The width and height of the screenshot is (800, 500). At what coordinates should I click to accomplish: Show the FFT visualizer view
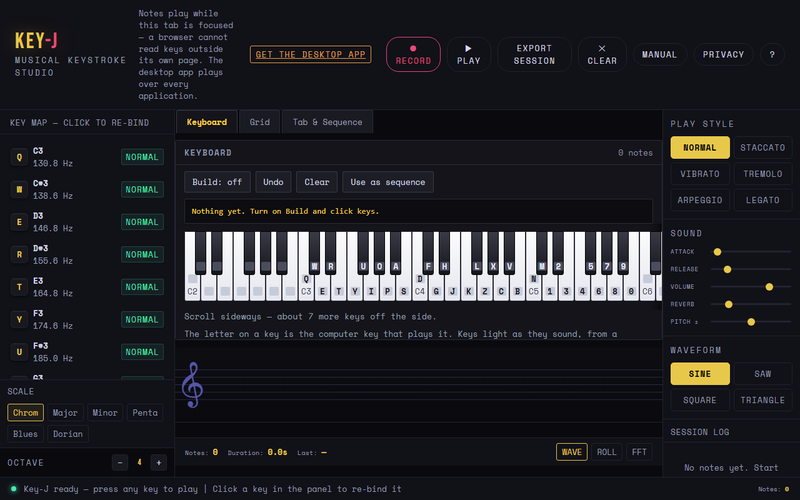639,452
